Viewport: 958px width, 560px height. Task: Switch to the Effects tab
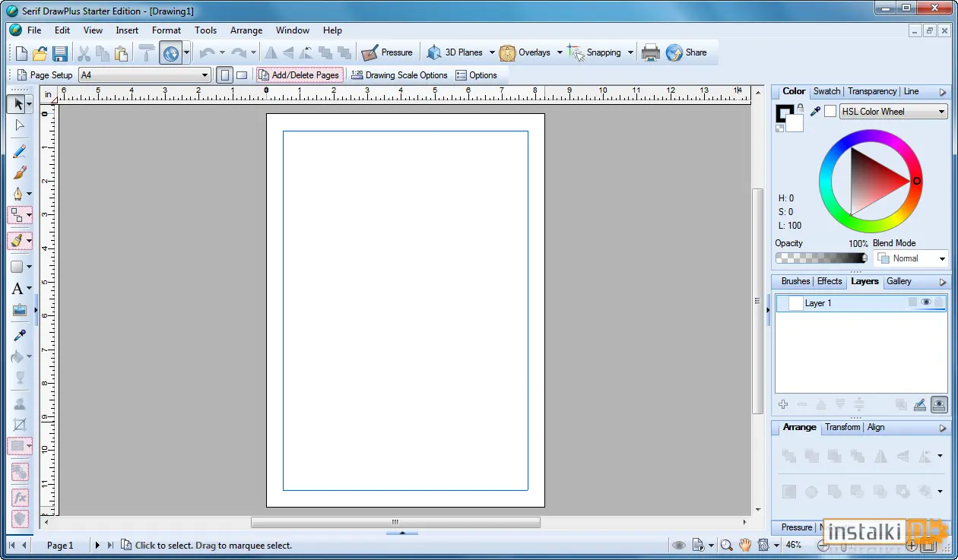coord(830,281)
